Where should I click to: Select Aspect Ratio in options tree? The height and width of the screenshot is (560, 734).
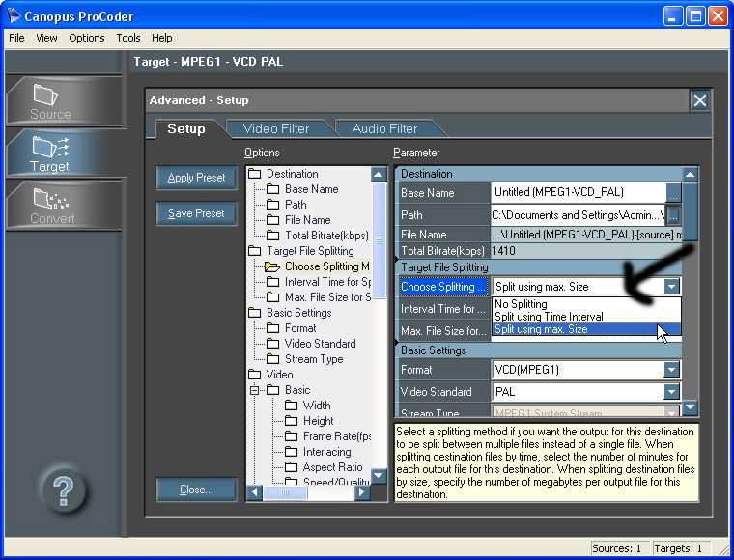(x=324, y=467)
